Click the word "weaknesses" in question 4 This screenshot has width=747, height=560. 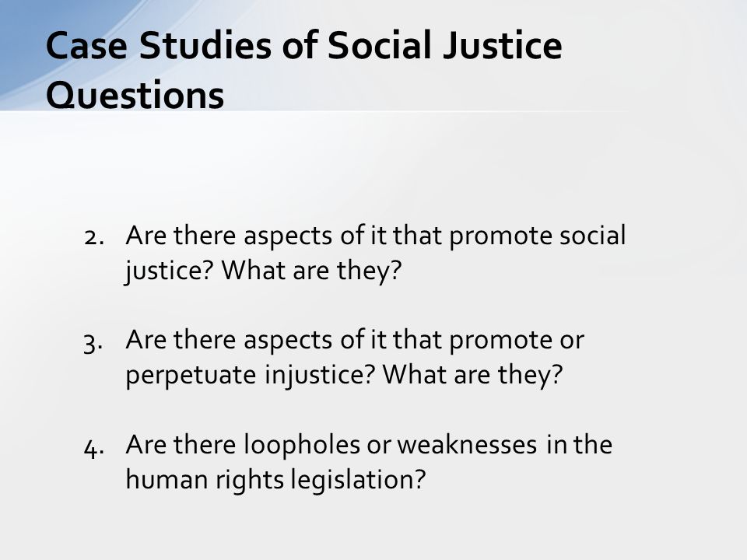tap(467, 445)
